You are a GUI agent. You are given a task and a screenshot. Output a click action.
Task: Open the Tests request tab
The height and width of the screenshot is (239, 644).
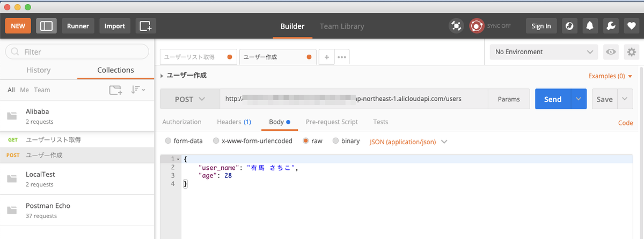point(380,122)
